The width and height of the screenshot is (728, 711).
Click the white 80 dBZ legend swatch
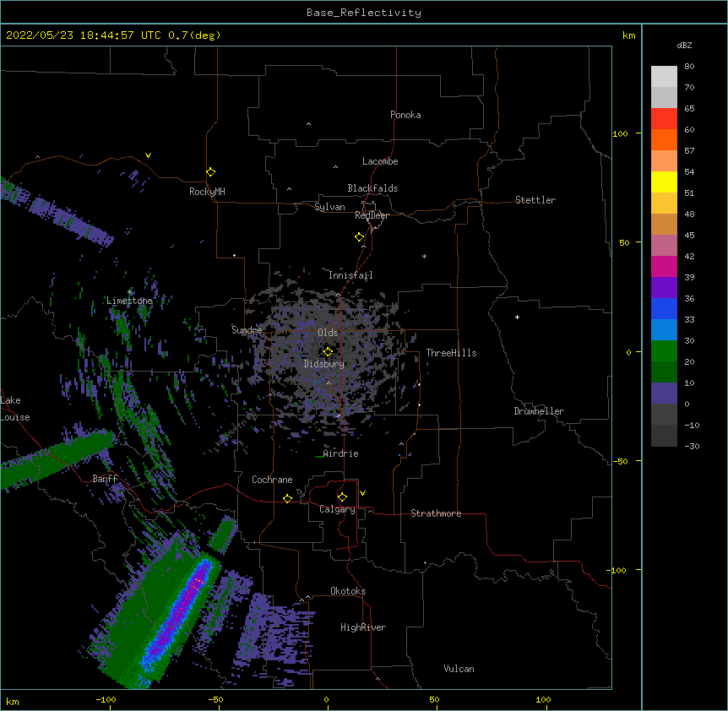tap(664, 77)
